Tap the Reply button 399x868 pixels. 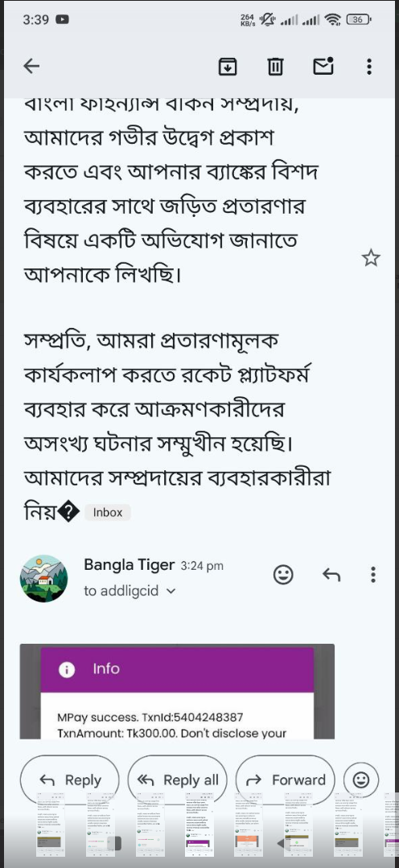click(70, 780)
